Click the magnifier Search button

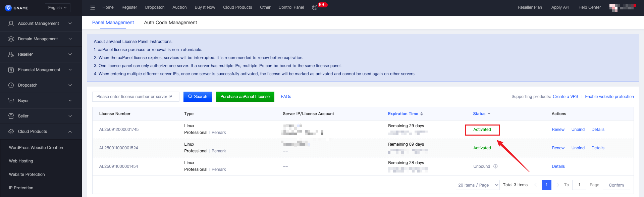pyautogui.click(x=198, y=97)
